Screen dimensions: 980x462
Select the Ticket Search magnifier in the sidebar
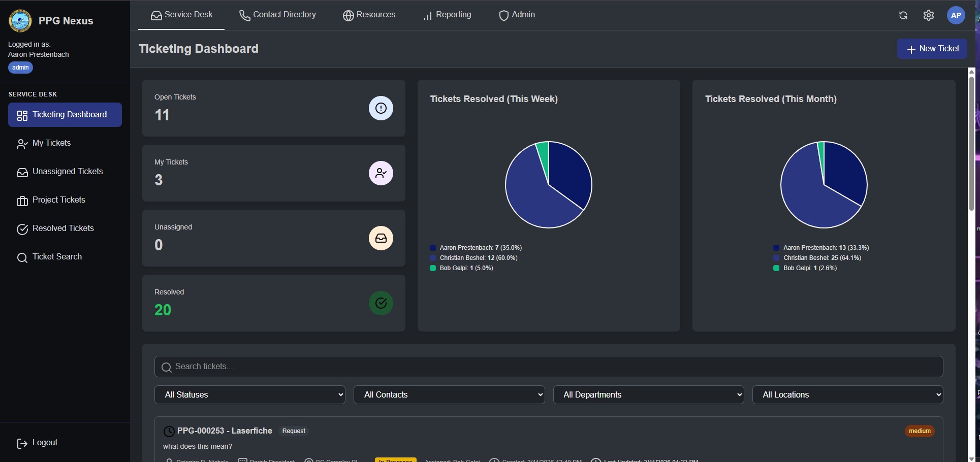point(22,257)
